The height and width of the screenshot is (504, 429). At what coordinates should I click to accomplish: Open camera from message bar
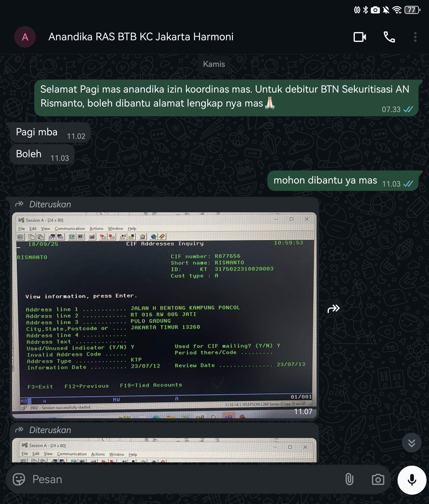point(378,479)
